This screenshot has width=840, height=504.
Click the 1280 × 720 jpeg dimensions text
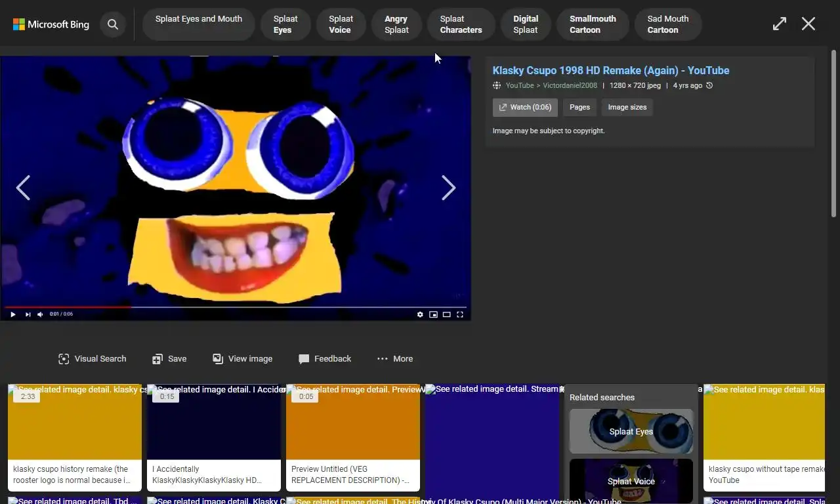coord(635,85)
